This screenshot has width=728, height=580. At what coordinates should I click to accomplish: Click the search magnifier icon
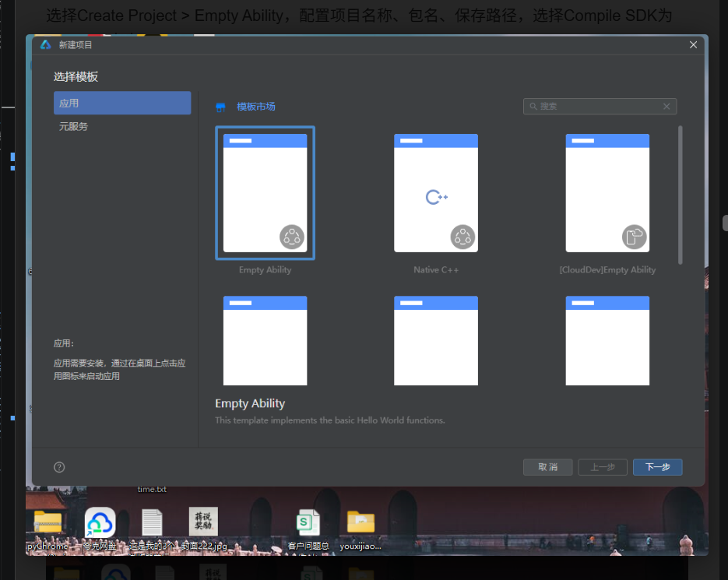pos(533,107)
